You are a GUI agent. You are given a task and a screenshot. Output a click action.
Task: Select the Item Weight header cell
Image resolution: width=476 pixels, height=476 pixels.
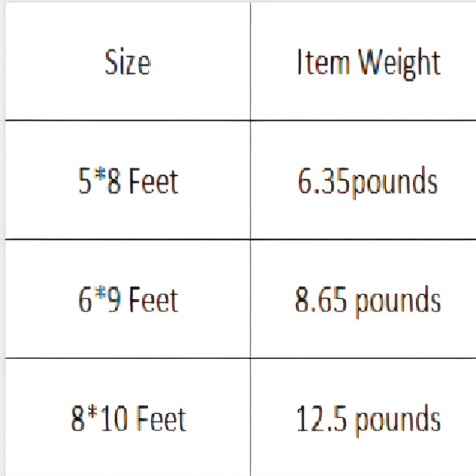coord(363,62)
